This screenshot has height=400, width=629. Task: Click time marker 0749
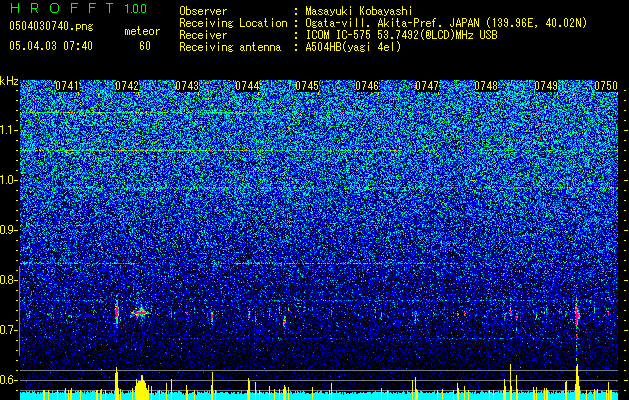(546, 86)
